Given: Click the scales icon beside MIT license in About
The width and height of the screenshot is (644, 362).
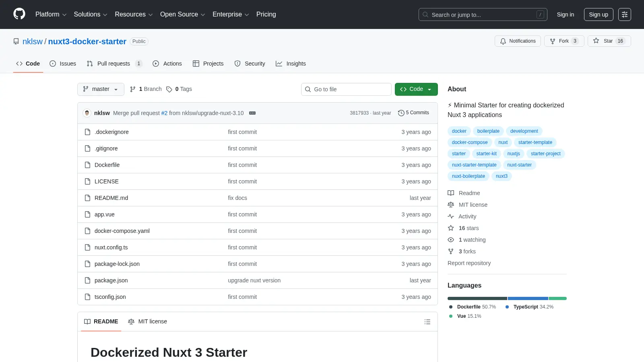Looking at the screenshot, I should pos(451,205).
